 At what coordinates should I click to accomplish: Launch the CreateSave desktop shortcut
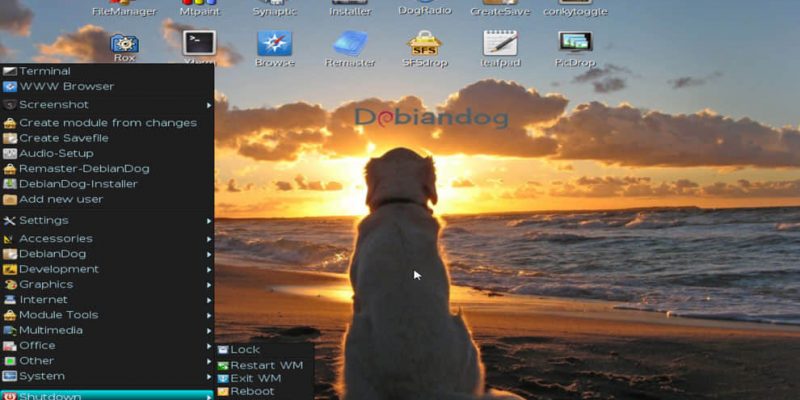point(500,8)
